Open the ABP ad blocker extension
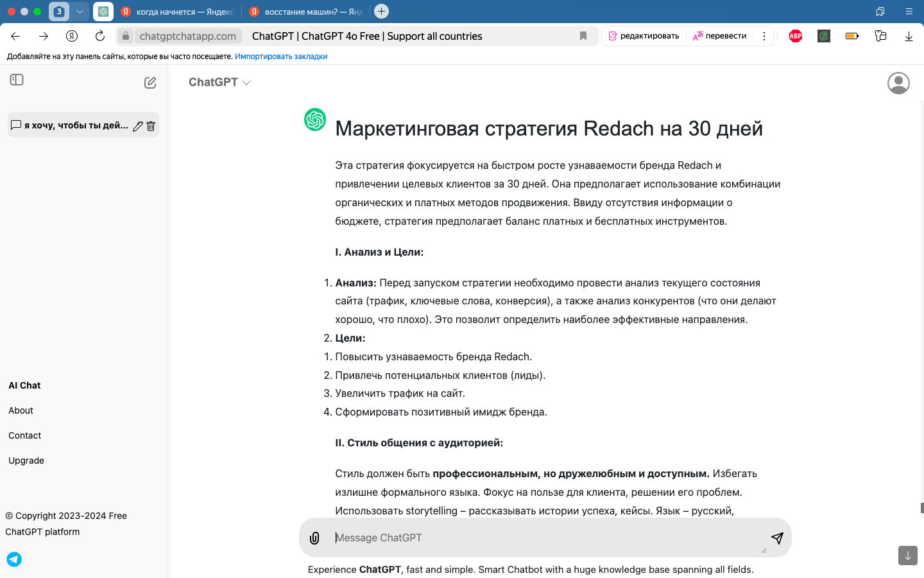This screenshot has width=924, height=578. [796, 36]
